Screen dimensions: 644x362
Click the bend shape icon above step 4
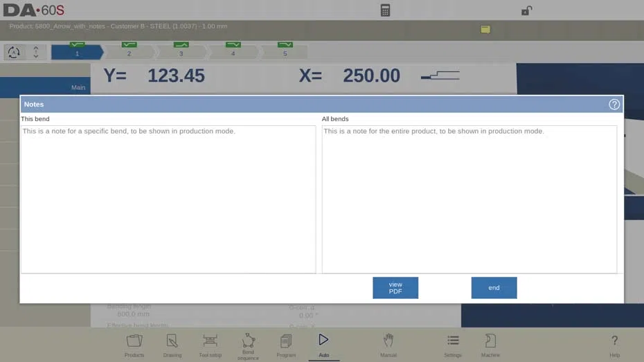(x=233, y=44)
